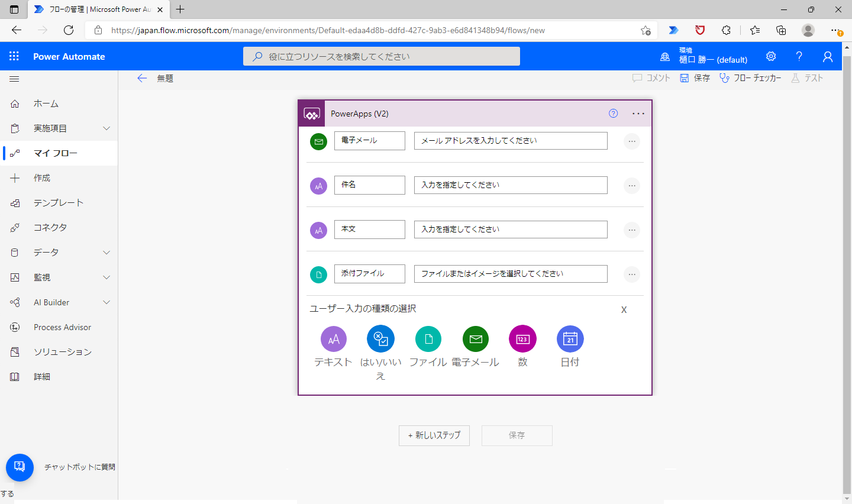Screen dimensions: 852x504
Task: Open Process Advisor in sidebar
Action: [x=59, y=327]
